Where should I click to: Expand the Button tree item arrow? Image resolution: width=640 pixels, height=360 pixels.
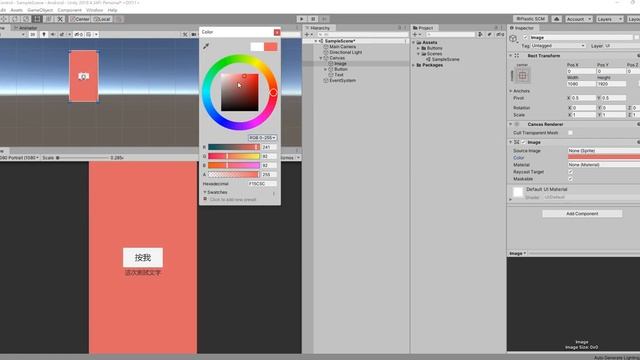pos(326,69)
